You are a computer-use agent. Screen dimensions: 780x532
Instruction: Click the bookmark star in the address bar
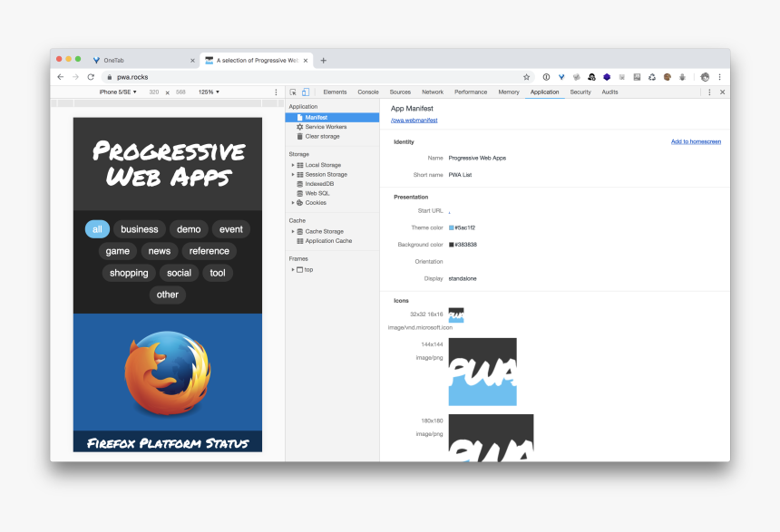coord(525,77)
